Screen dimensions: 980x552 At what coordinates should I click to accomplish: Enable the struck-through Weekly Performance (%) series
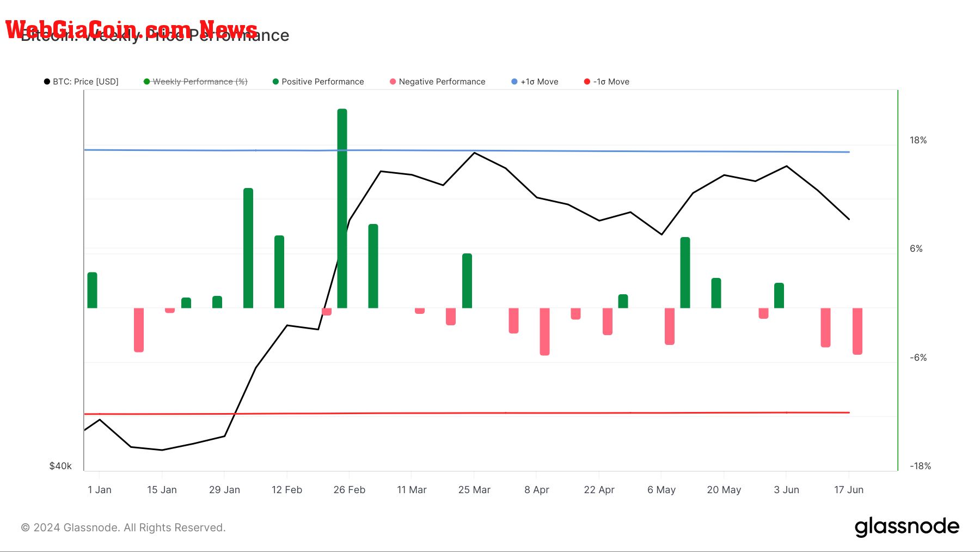coord(195,82)
